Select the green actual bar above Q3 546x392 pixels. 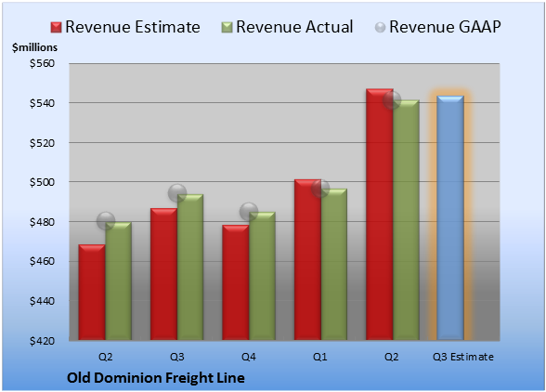190,267
